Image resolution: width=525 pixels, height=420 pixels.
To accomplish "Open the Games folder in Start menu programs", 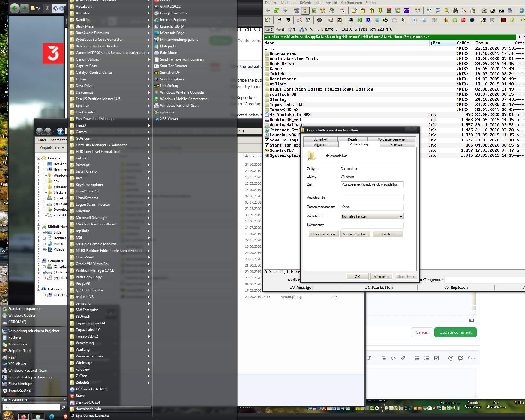I will pos(110,132).
